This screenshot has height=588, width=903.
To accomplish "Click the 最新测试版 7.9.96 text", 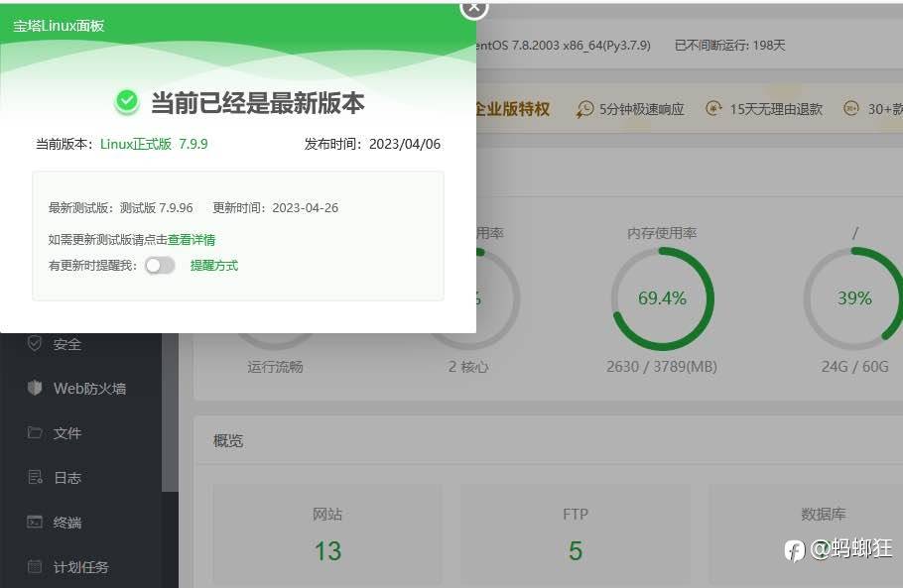I will (x=120, y=207).
